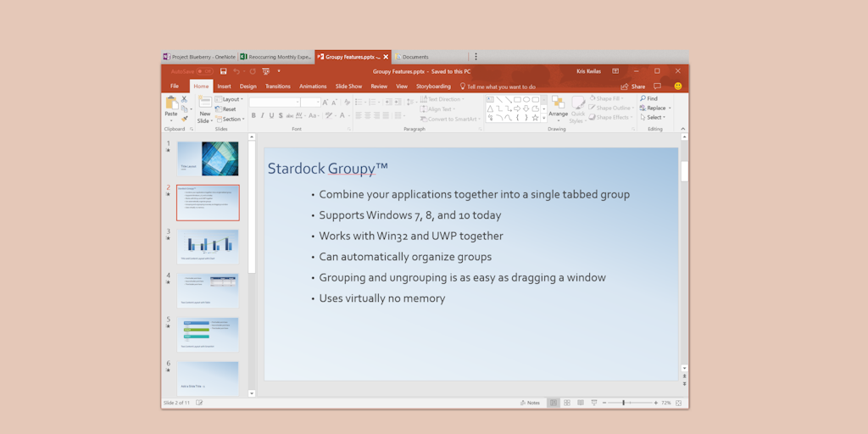Screen dimensions: 868x434
Task: Cut selection with the scissors icon
Action: tap(184, 99)
